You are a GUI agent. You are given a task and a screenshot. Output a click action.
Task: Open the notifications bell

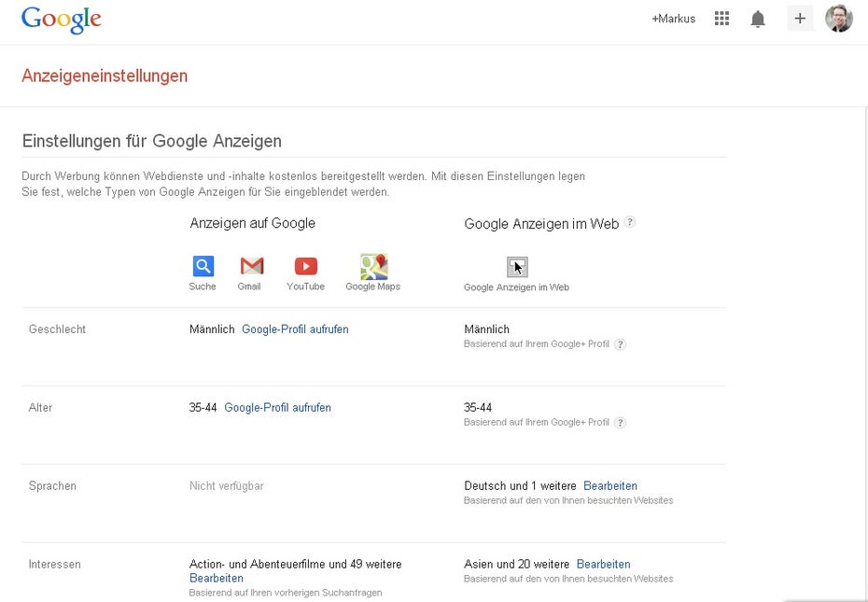757,19
